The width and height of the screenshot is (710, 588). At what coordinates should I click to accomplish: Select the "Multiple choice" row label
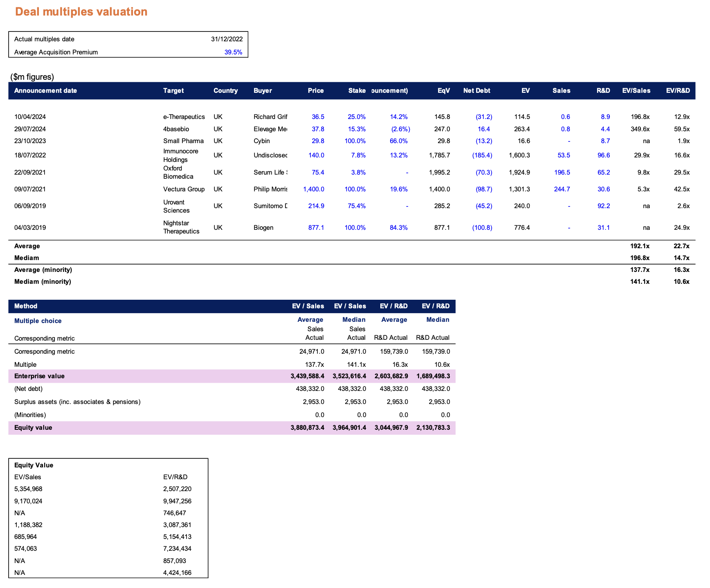[38, 321]
